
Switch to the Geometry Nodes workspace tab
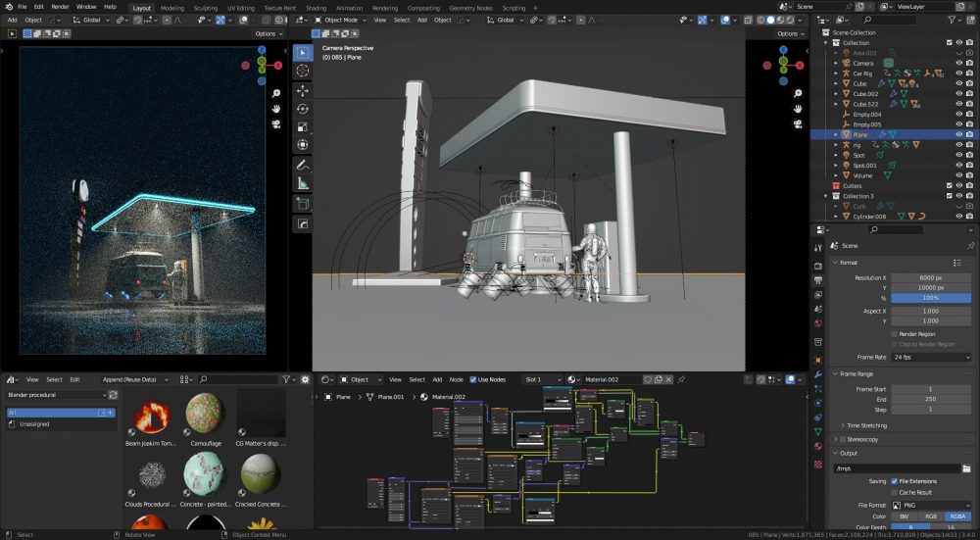472,8
